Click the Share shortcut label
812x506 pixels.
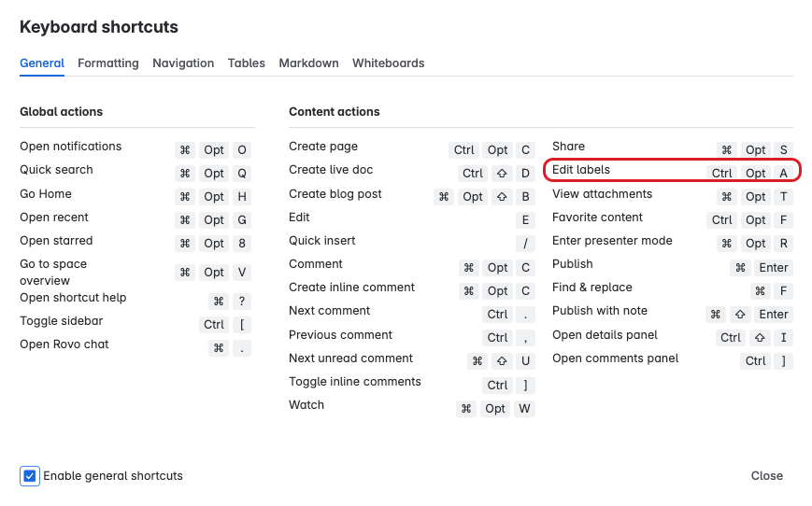point(568,147)
